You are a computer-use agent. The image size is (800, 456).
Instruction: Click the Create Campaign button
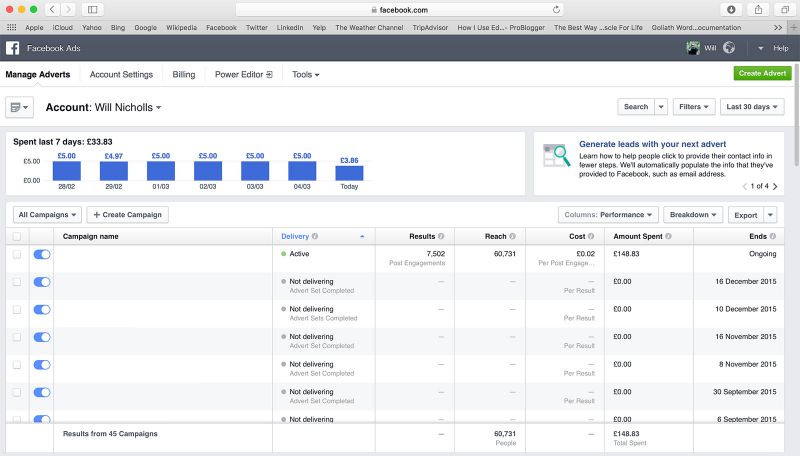click(x=128, y=215)
